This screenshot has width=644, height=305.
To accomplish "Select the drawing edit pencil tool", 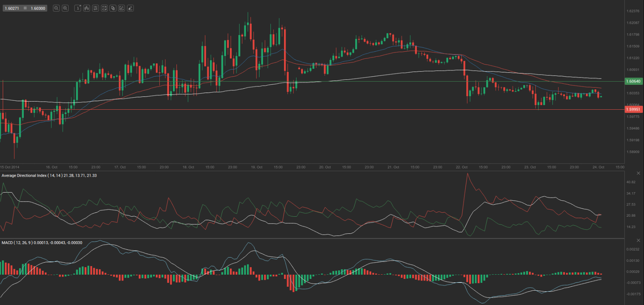I will 122,8.
